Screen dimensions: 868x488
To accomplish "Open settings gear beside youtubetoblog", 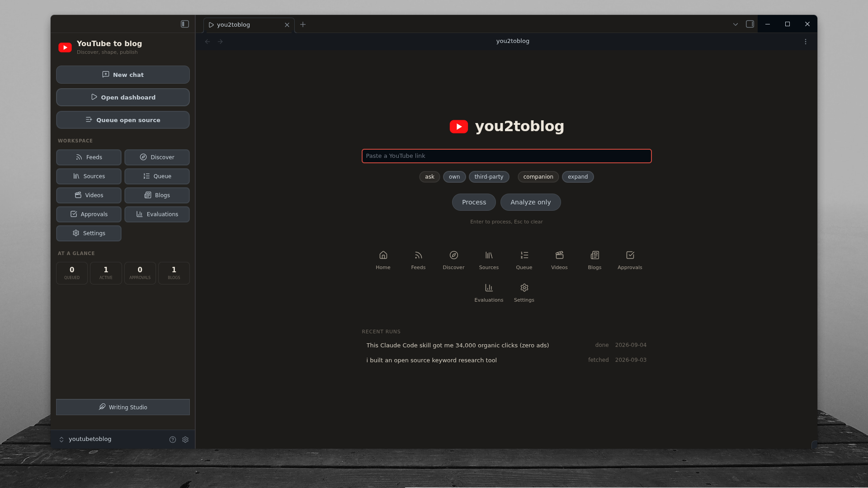I will [185, 440].
